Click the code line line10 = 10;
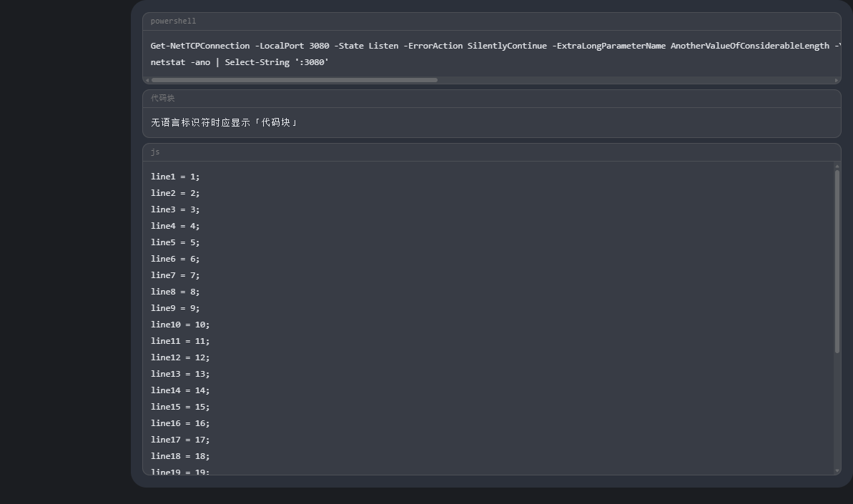This screenshot has height=504, width=853. coord(180,325)
